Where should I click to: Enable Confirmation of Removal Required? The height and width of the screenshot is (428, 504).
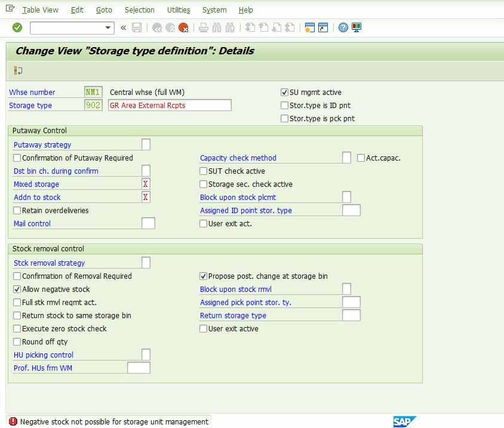coord(17,276)
